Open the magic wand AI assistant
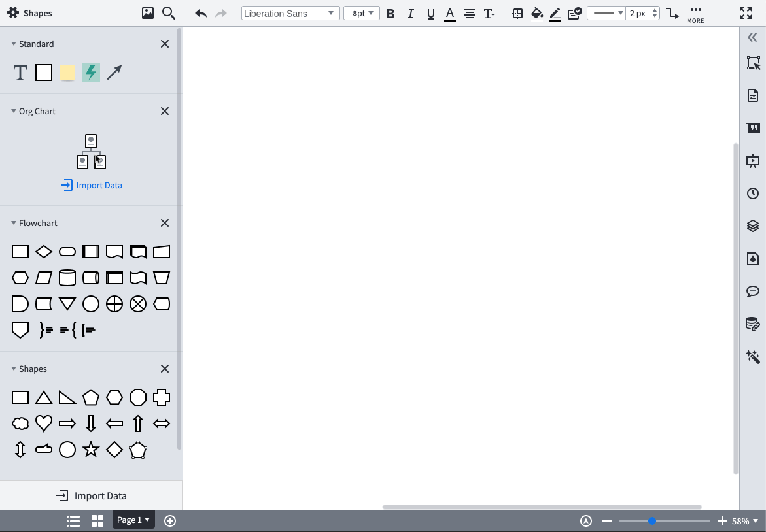 752,357
